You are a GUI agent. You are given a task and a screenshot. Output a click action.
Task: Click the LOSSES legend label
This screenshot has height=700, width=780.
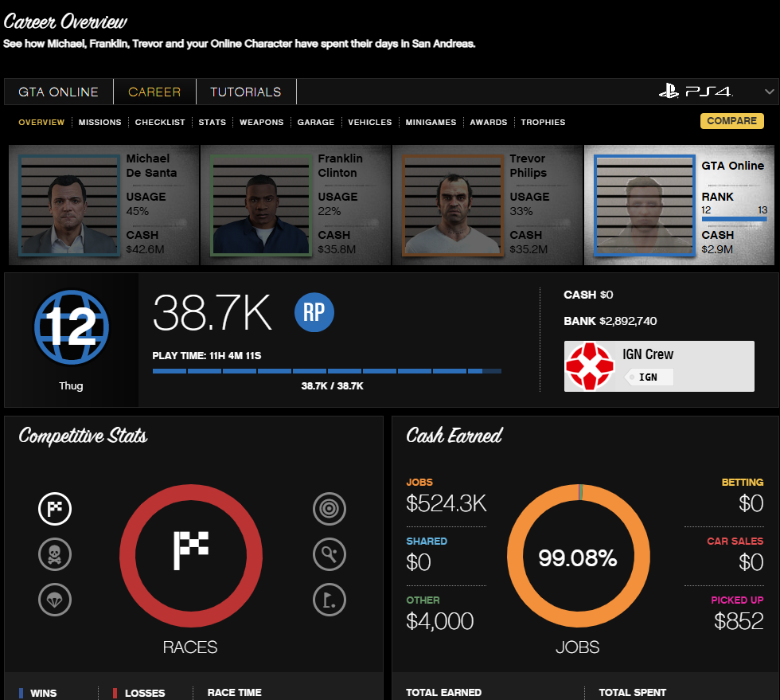point(145,693)
